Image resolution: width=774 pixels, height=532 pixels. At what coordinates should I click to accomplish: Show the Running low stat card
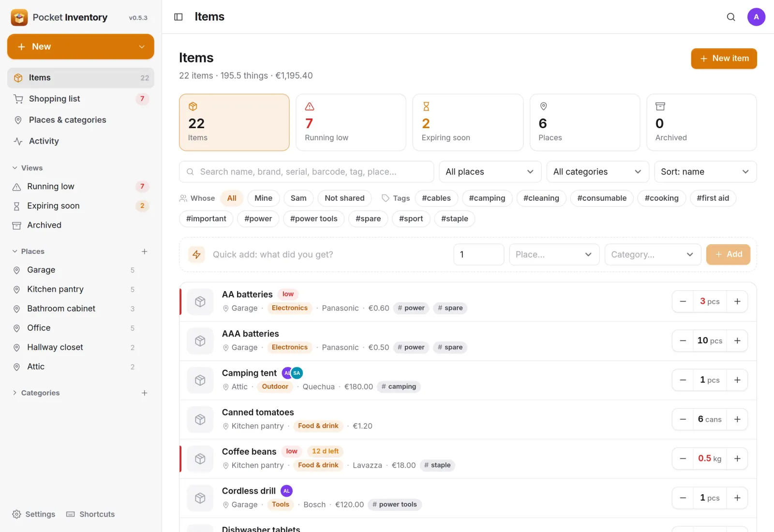351,122
